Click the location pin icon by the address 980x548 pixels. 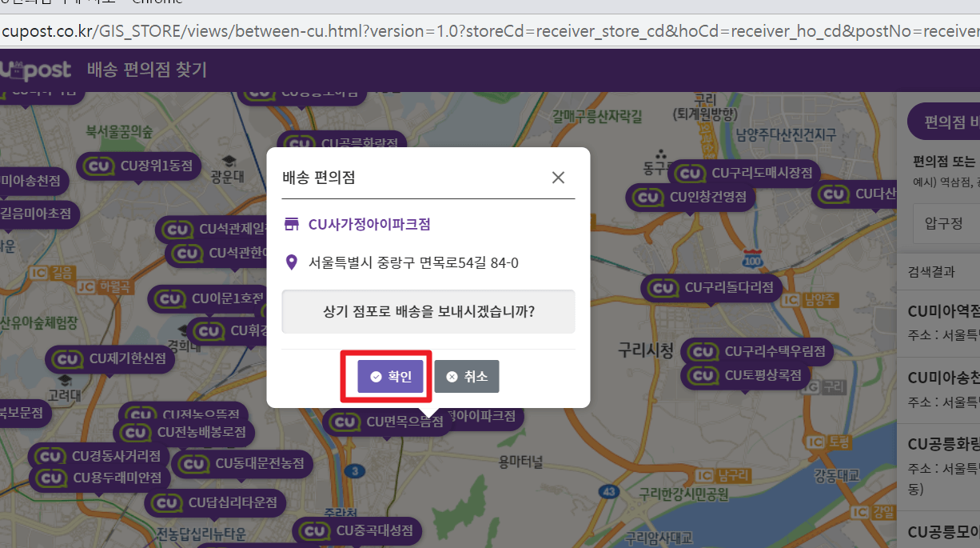(x=292, y=262)
